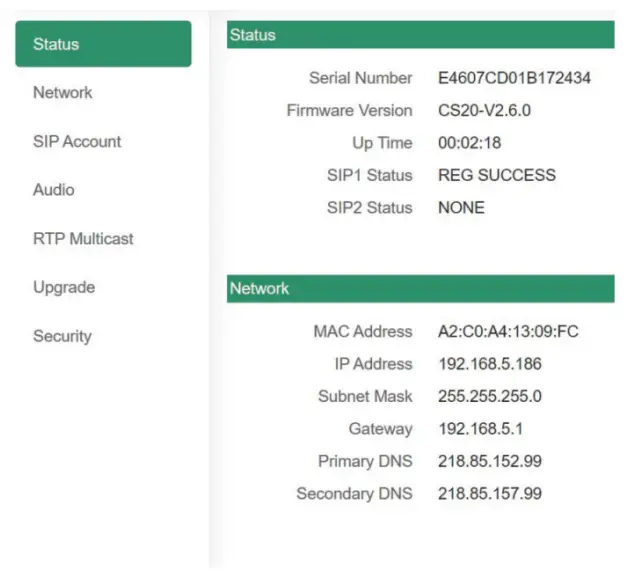Viewport: 638px width, 571px height.
Task: Click the green Network section header
Action: (x=420, y=289)
